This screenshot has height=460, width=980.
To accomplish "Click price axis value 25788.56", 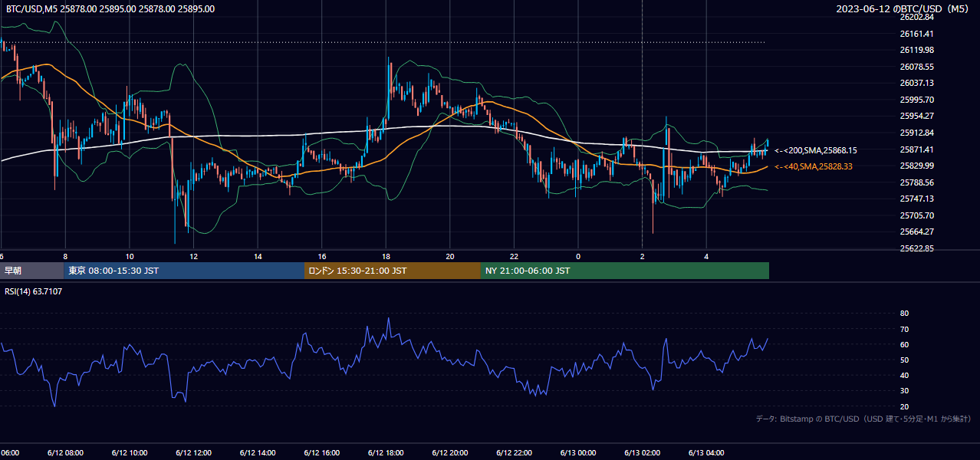I will 916,182.
